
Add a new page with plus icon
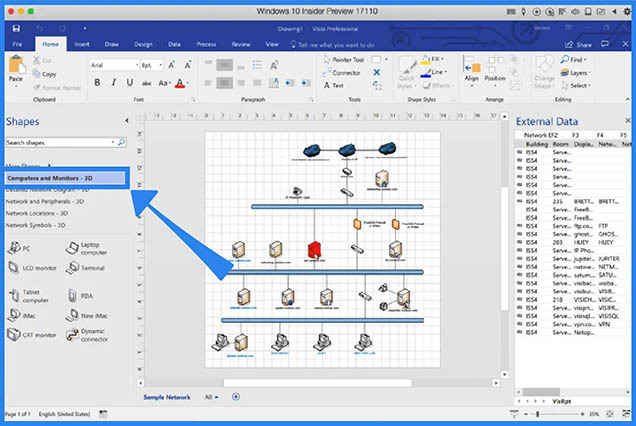pos(236,397)
